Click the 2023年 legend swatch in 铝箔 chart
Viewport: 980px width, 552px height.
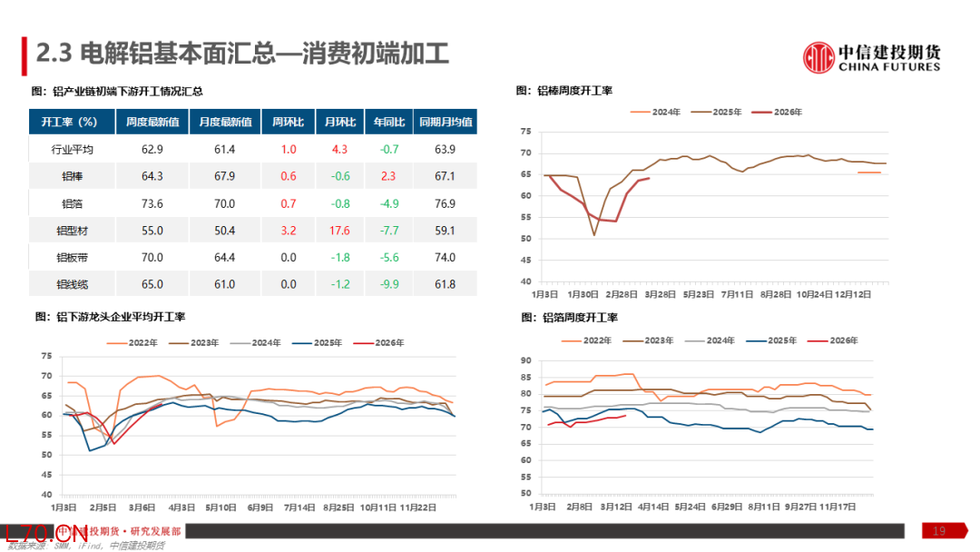636,340
